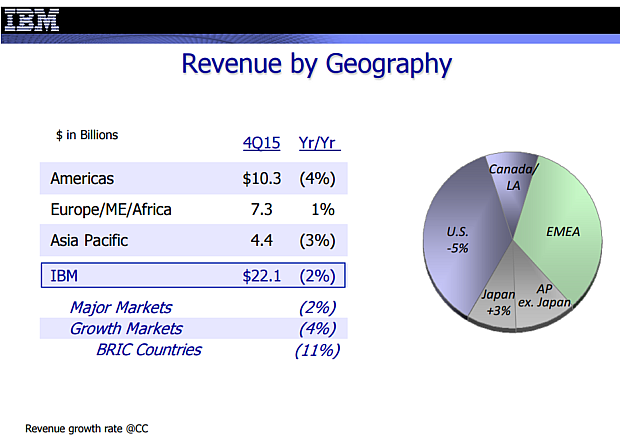Click the underlined 4Q15 column header
620x441 pixels.
pos(261,143)
